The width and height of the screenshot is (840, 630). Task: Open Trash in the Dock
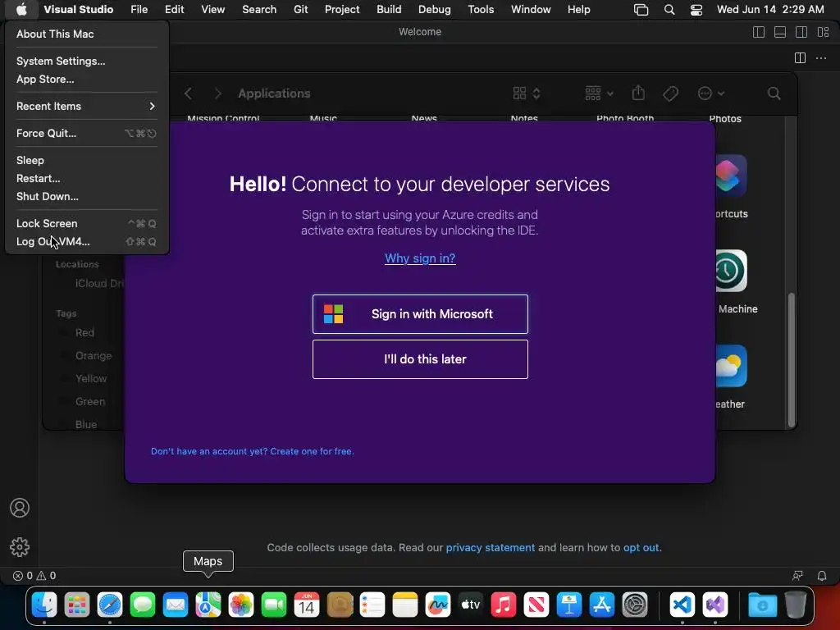[796, 605]
